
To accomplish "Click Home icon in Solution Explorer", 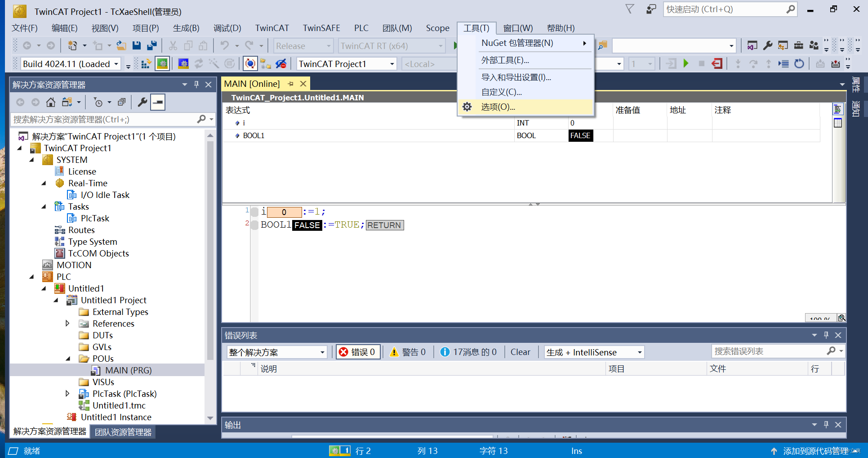I will (x=51, y=102).
